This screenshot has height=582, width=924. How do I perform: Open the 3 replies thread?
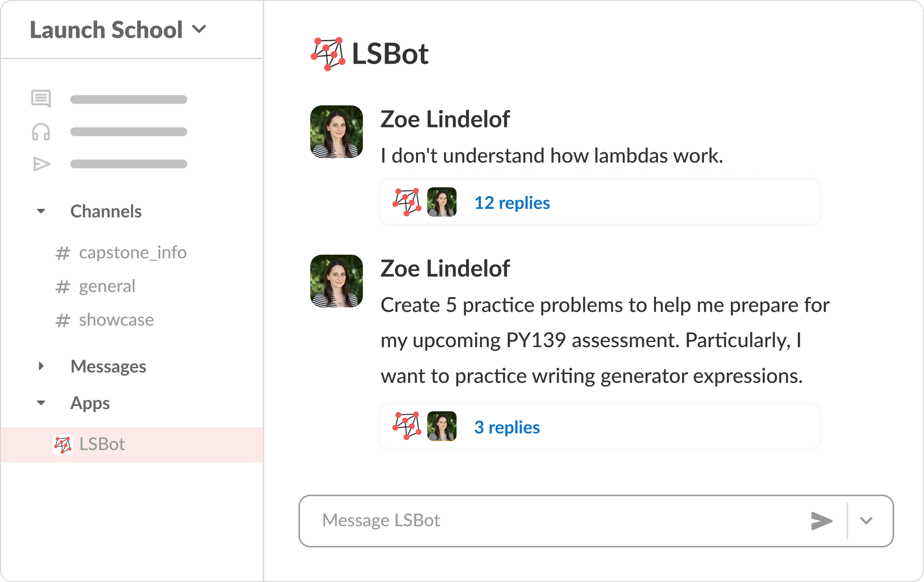(507, 427)
